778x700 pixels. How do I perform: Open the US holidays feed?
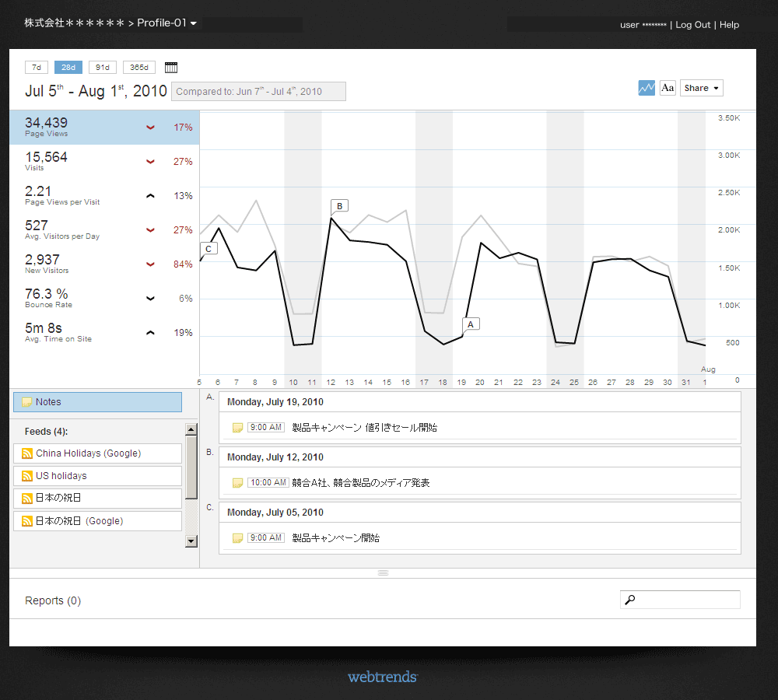(98, 476)
